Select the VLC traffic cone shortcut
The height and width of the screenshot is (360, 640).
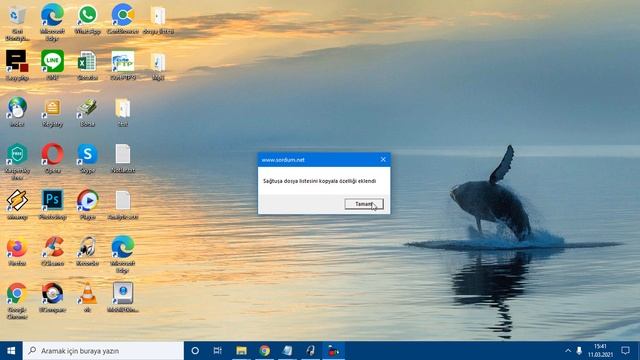coord(87,298)
